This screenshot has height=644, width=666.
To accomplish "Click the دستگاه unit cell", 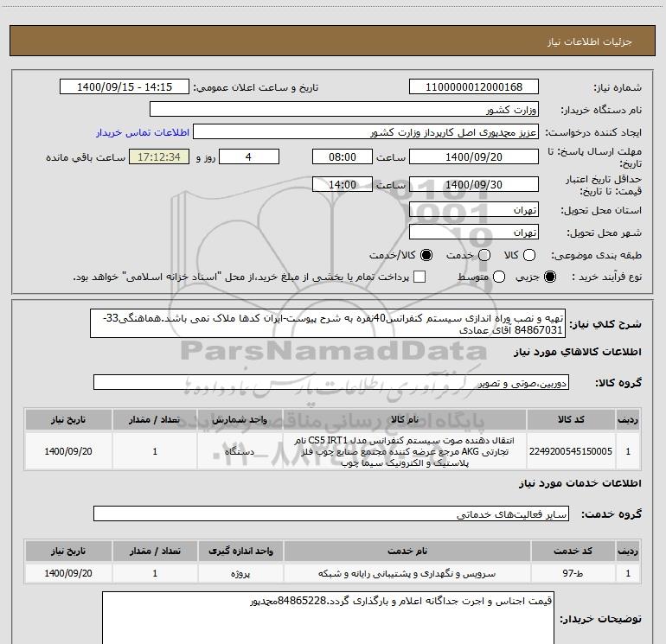I will click(240, 451).
